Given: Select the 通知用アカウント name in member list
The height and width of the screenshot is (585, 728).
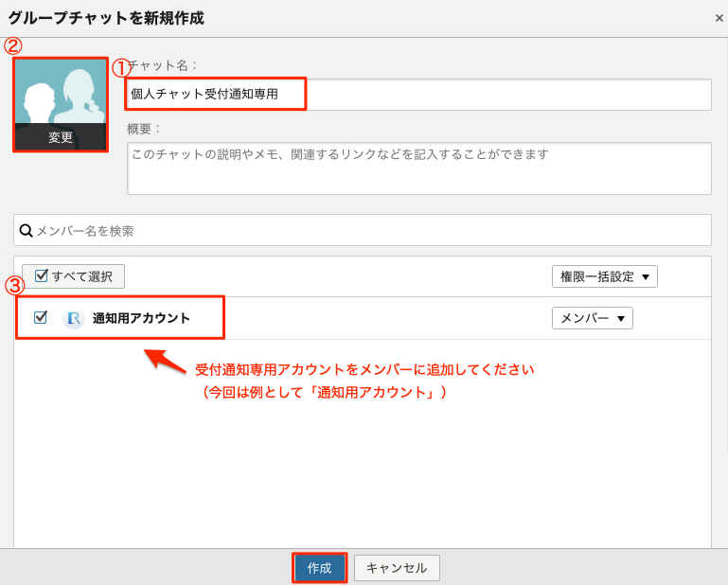Looking at the screenshot, I should point(141,319).
